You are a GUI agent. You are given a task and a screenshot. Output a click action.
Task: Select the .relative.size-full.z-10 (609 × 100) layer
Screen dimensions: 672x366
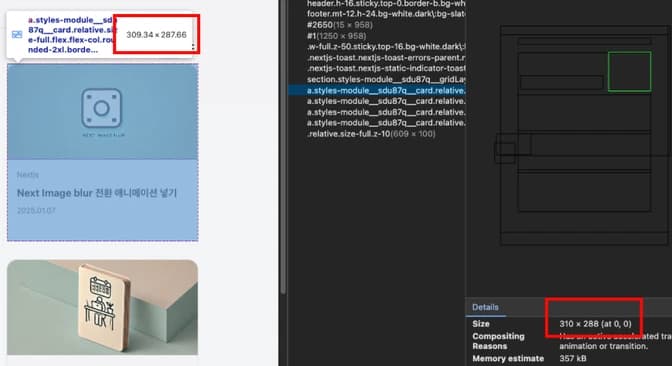click(371, 134)
